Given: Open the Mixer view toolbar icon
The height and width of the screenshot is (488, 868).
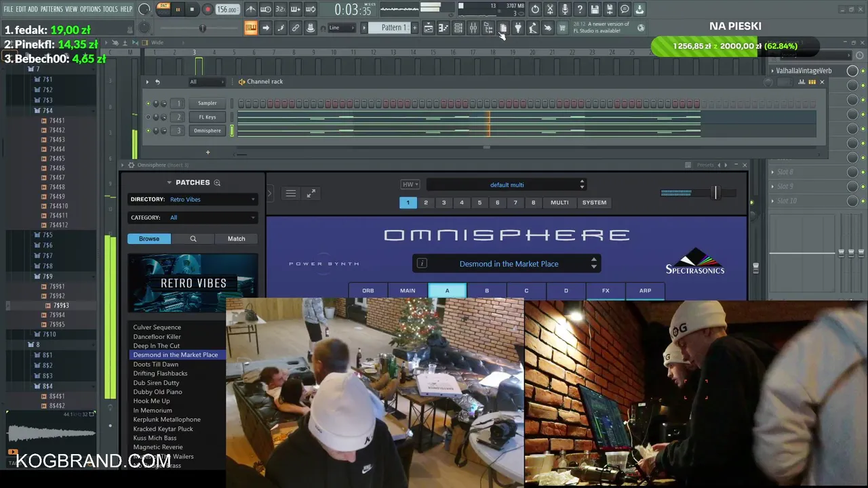Looking at the screenshot, I should click(473, 28).
